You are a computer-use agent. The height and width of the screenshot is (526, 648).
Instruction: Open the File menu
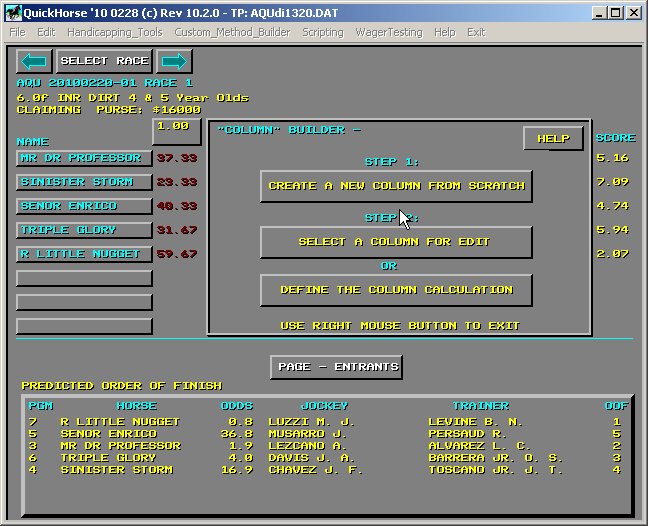click(x=17, y=32)
